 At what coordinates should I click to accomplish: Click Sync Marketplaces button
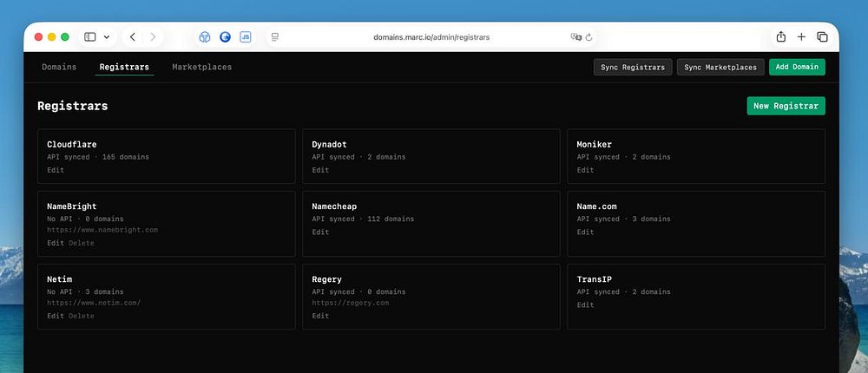(720, 67)
